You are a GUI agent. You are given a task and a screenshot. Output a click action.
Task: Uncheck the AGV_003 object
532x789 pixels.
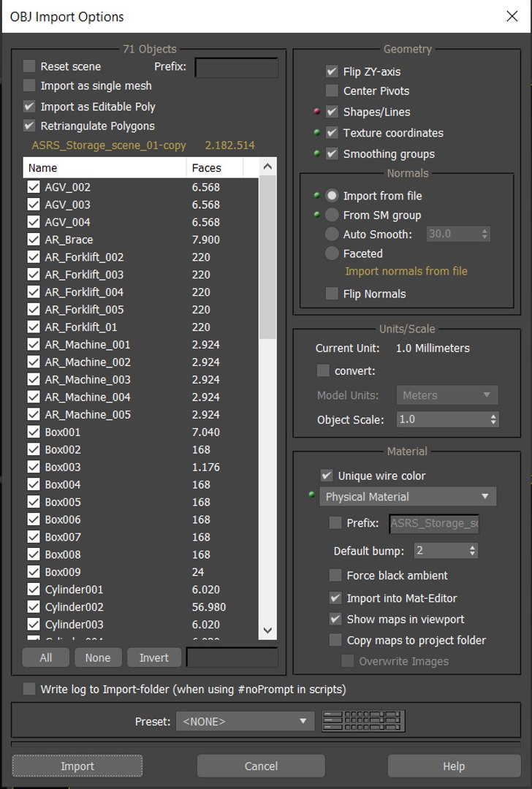tap(34, 205)
